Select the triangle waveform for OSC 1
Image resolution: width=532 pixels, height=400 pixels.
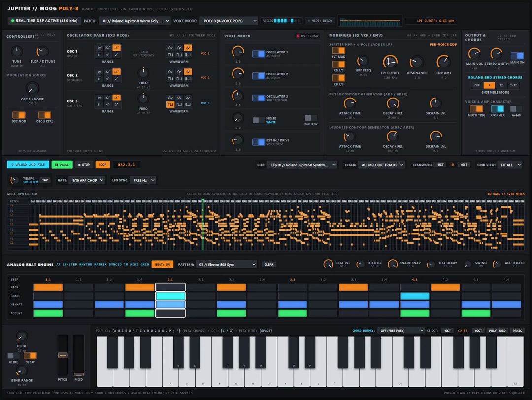(170, 48)
